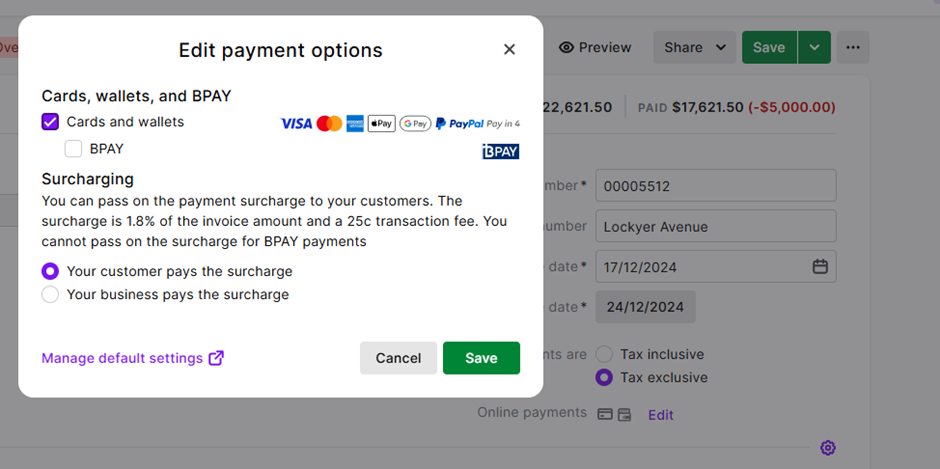Click the BPAY logo

(500, 152)
